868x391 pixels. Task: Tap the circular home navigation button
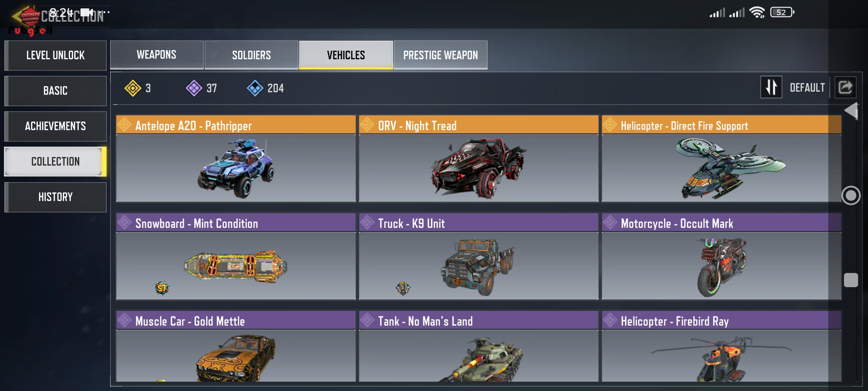point(851,195)
